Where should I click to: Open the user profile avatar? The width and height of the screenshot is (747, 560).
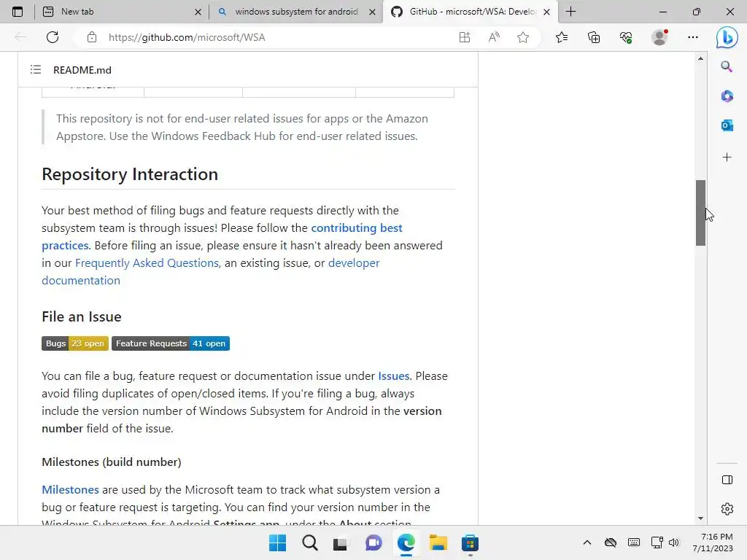659,37
